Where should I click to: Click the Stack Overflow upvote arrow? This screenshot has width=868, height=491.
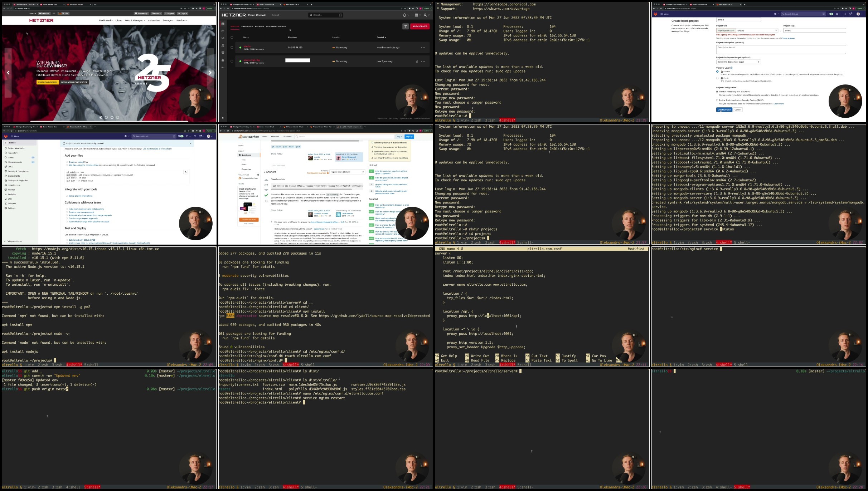pyautogui.click(x=266, y=180)
